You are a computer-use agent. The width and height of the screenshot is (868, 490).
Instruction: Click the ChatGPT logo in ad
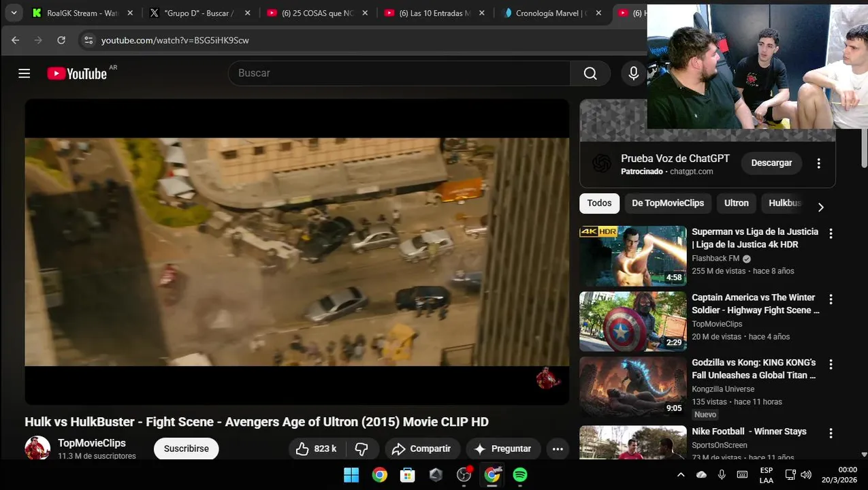click(601, 163)
